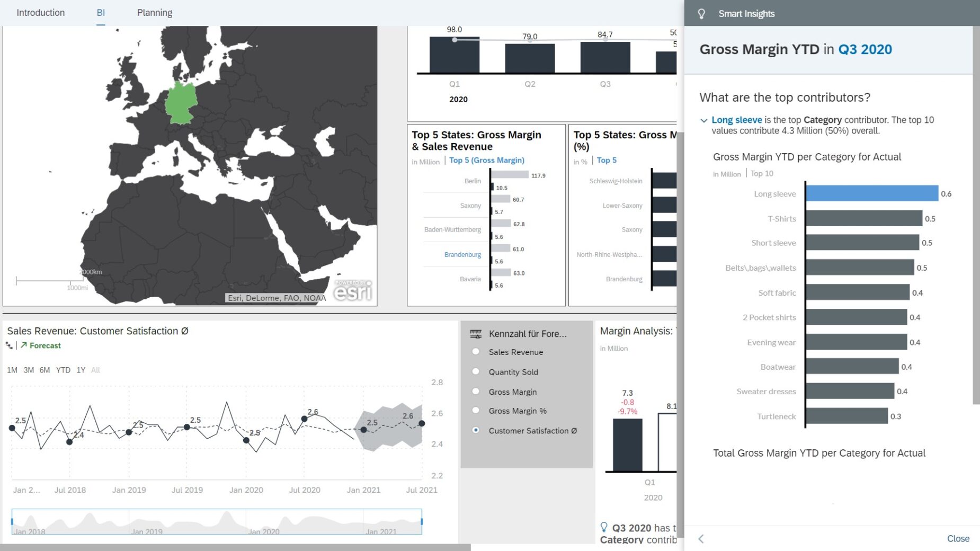The height and width of the screenshot is (551, 980).
Task: Open the Top 5 (Gross Margin) filter
Action: pos(486,161)
